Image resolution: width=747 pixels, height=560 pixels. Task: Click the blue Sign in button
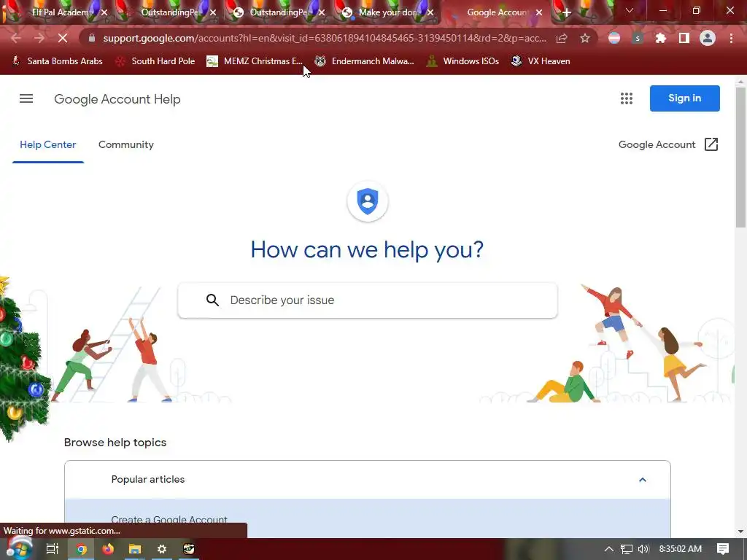click(684, 98)
